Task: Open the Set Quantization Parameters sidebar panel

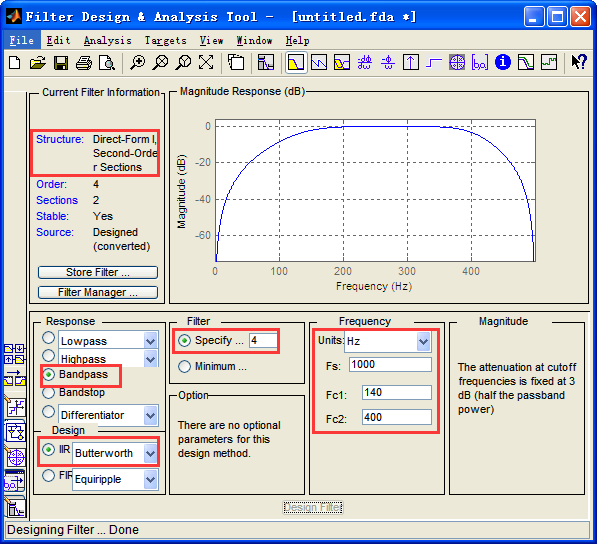Action: (15, 407)
